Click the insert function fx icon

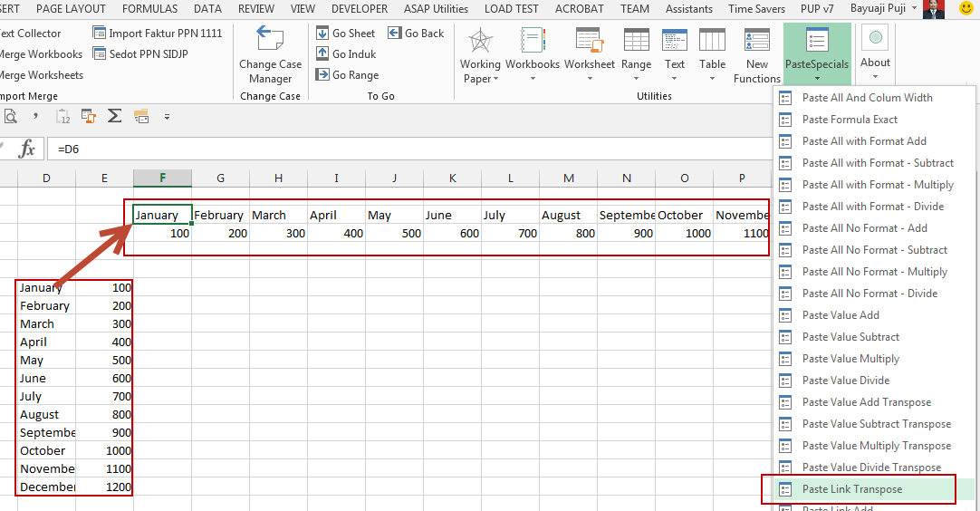tap(27, 149)
